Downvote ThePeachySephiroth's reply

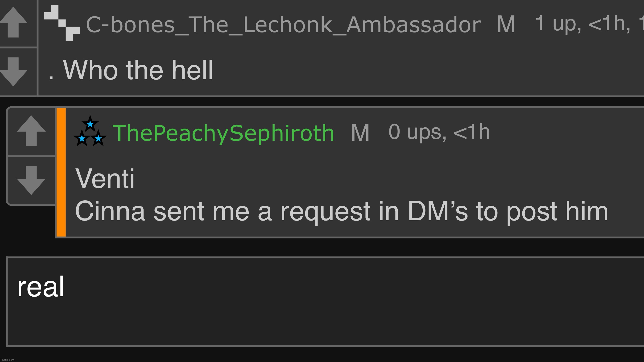[x=31, y=180]
